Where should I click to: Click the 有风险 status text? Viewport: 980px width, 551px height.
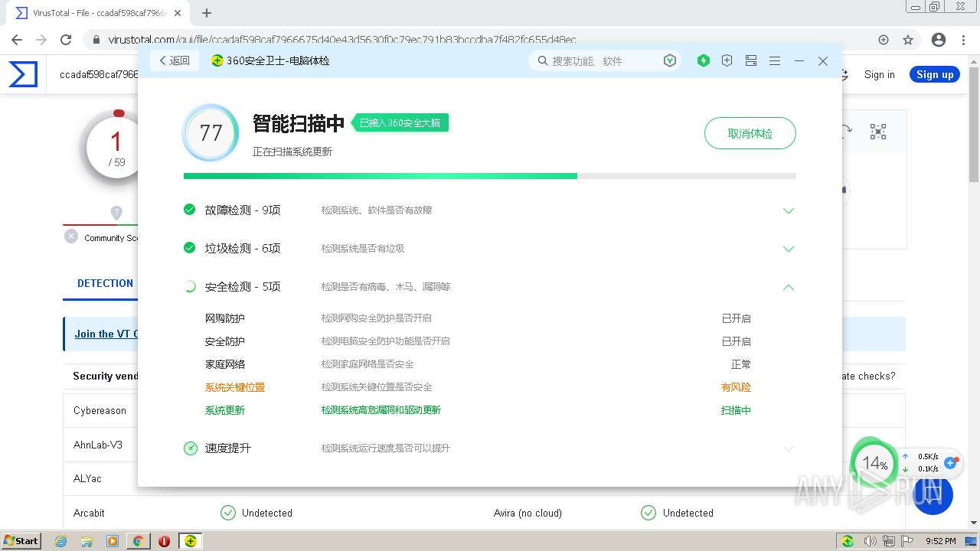(736, 387)
